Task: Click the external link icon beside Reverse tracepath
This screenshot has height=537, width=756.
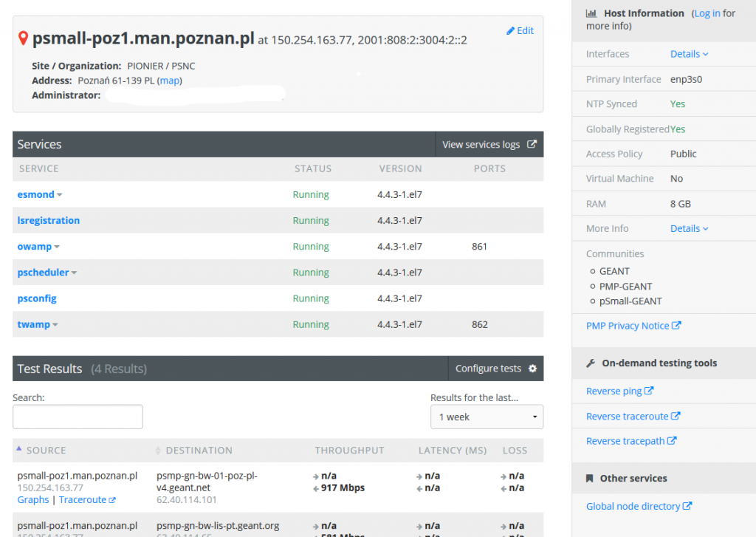Action: [672, 441]
